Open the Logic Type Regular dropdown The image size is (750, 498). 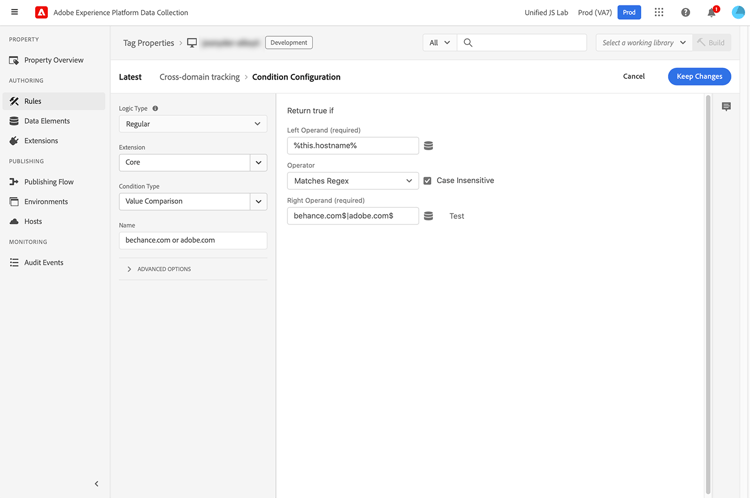(x=193, y=124)
